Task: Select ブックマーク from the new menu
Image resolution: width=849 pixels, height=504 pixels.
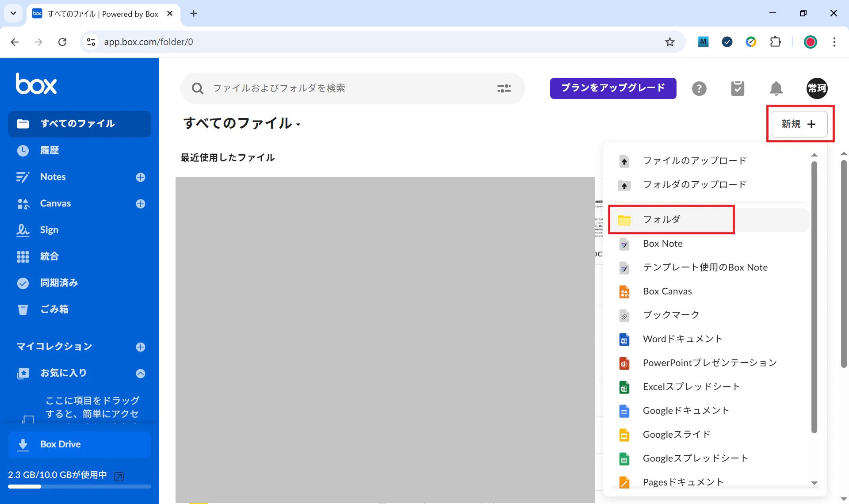Action: (x=711, y=315)
